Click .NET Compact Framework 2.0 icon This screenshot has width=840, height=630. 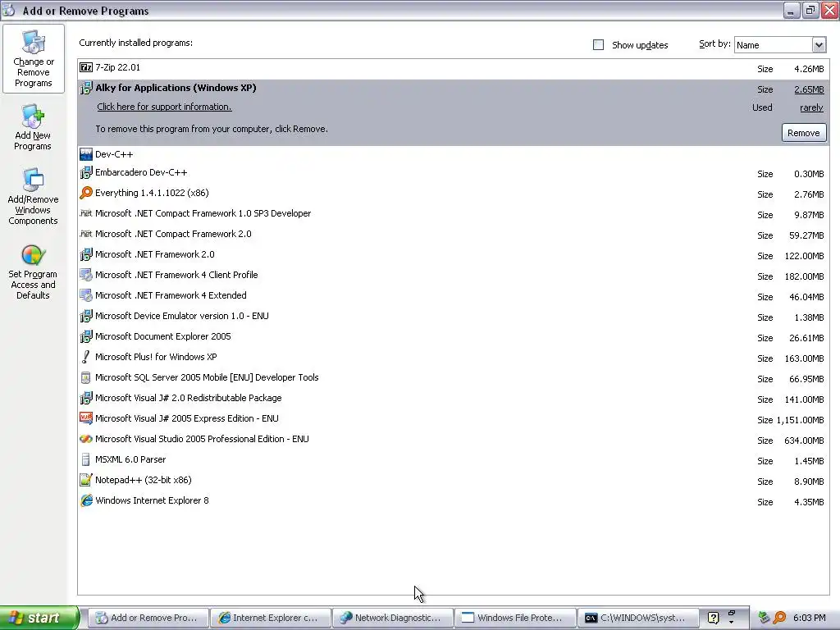(85, 234)
